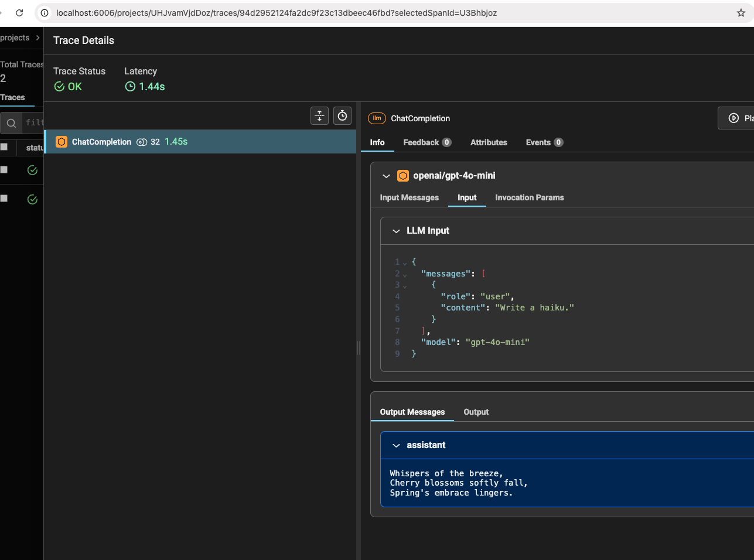754x560 pixels.
Task: Click the expand/collapse spans tree icon
Action: tap(319, 116)
